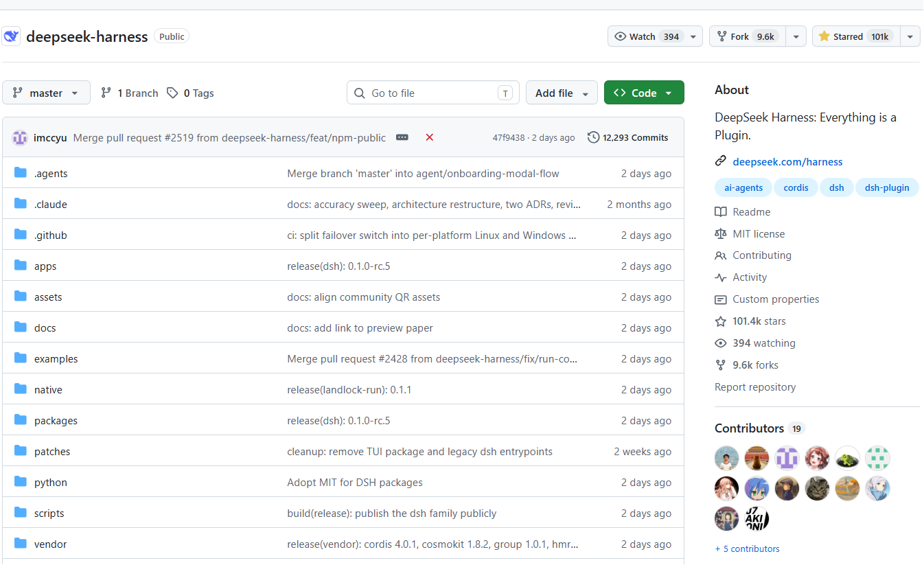The width and height of the screenshot is (924, 565).
Task: Open the vendor folder name
Action: 51,544
